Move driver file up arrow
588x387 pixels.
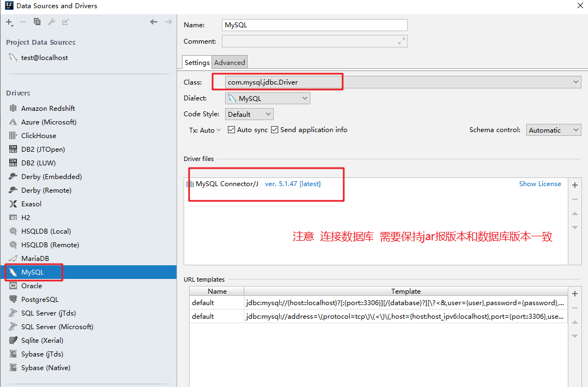pos(574,213)
